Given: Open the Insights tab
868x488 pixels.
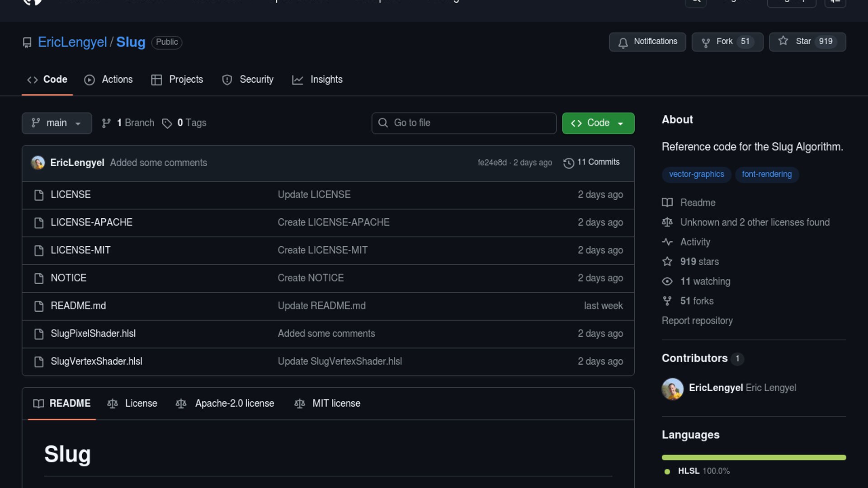Looking at the screenshot, I should coord(317,80).
